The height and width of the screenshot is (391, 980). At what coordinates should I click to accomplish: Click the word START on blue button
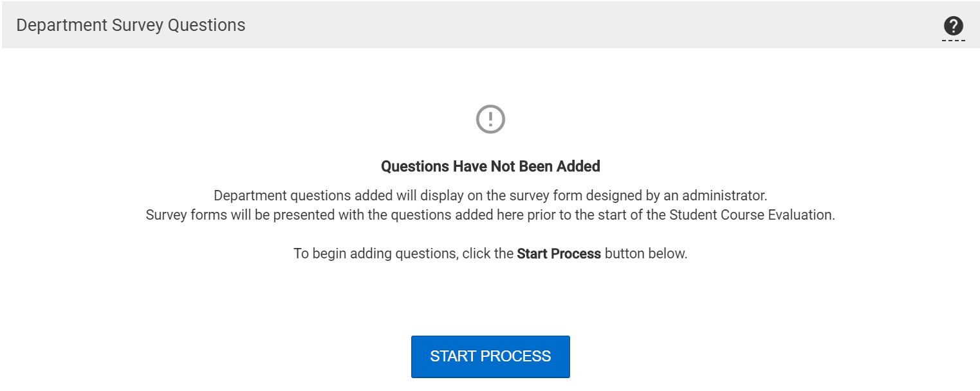(453, 356)
